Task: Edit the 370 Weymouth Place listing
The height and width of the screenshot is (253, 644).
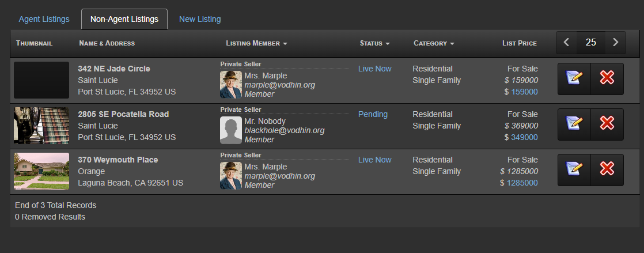Action: (574, 169)
